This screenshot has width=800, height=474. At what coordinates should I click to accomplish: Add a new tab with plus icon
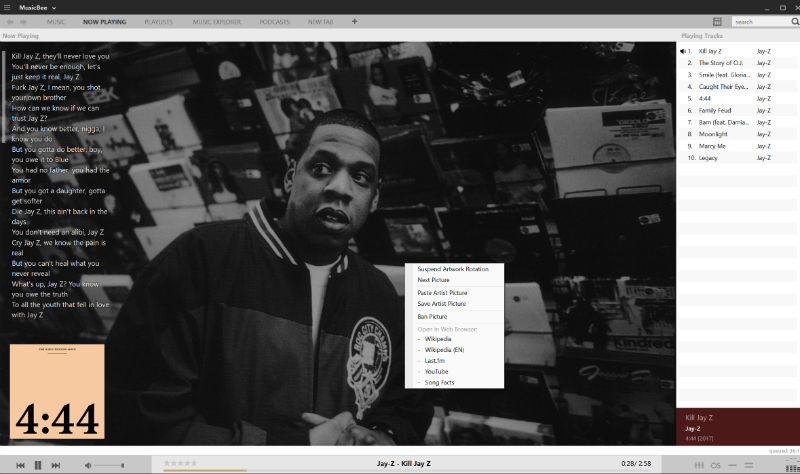point(355,21)
